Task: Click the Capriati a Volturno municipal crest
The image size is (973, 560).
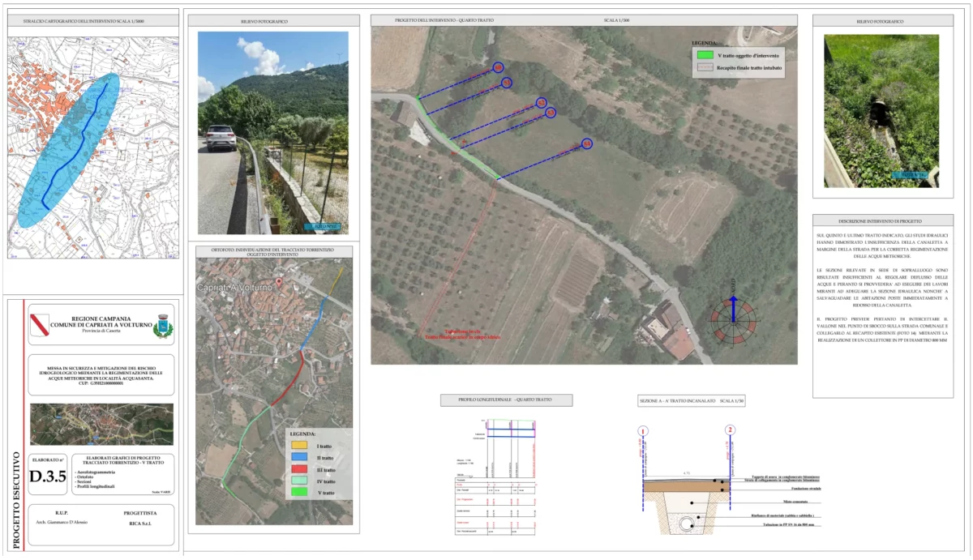Action: tap(163, 326)
